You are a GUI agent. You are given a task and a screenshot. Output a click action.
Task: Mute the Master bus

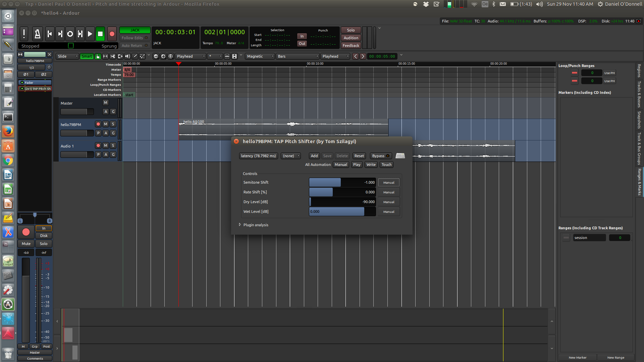click(106, 103)
